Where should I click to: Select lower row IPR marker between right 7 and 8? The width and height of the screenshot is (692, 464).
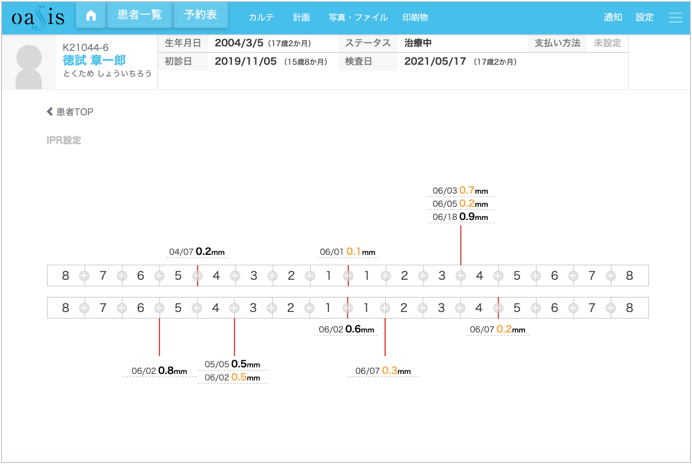[610, 308]
